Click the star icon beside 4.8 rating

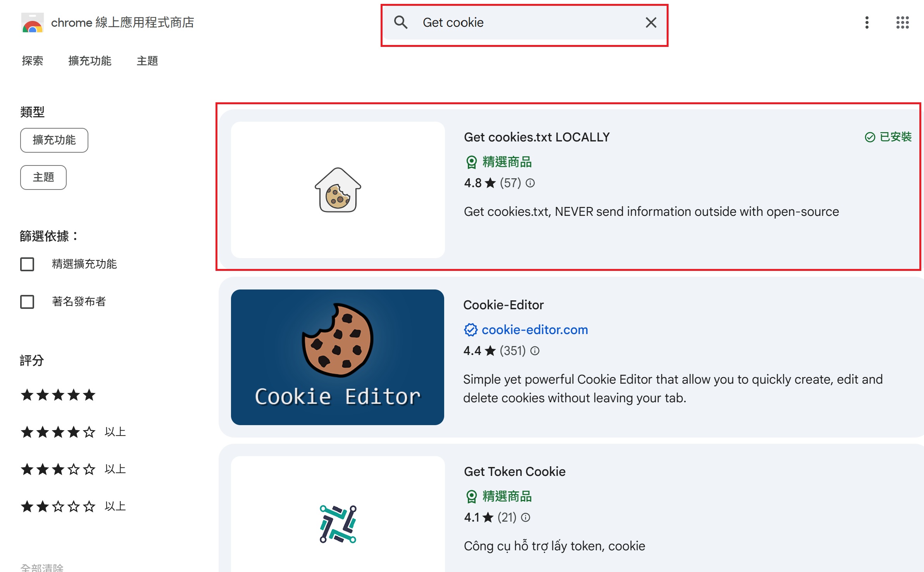[x=490, y=183]
